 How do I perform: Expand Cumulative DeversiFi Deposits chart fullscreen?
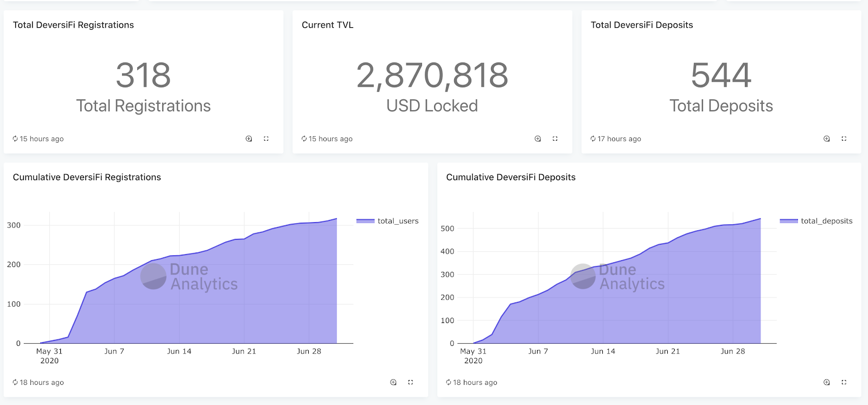pos(844,382)
